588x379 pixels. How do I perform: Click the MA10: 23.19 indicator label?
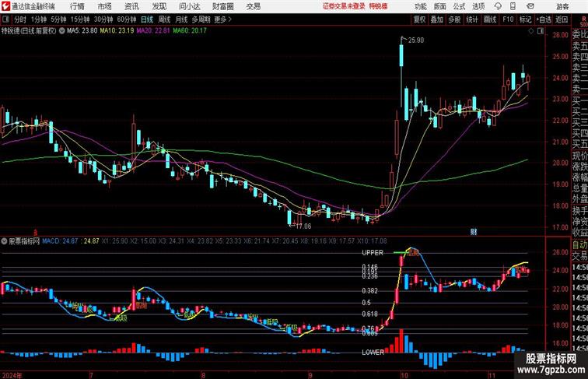[117, 31]
